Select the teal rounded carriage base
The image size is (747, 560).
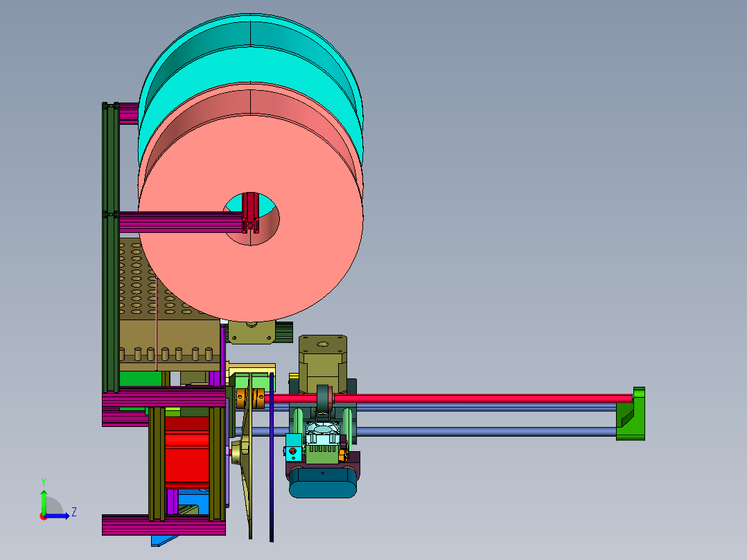point(322,482)
